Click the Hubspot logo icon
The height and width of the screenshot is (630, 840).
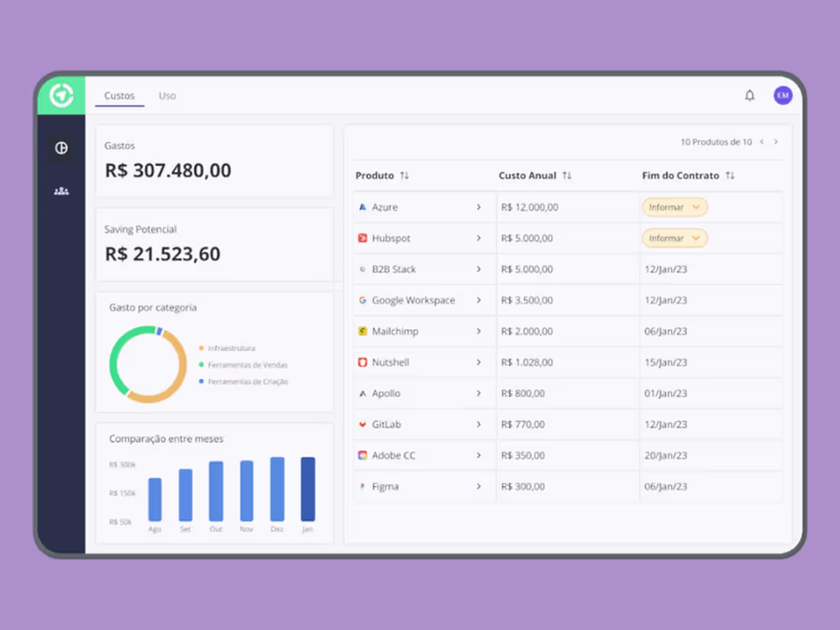[363, 237]
